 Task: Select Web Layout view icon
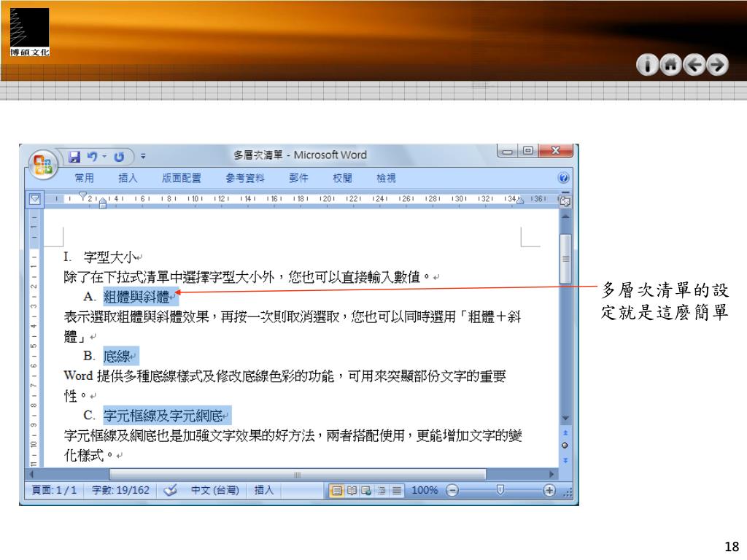point(366,491)
